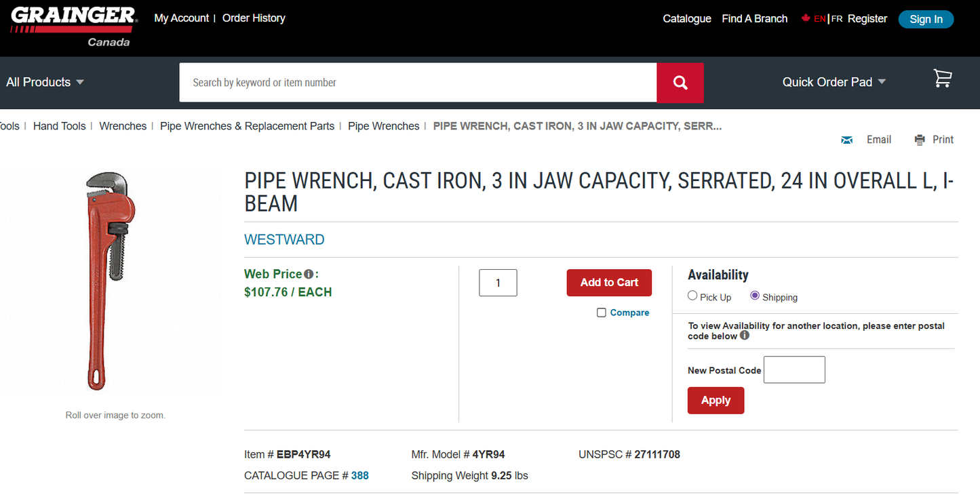Click the Compare link text
Screen dimensions: 980x501
pyautogui.click(x=629, y=313)
